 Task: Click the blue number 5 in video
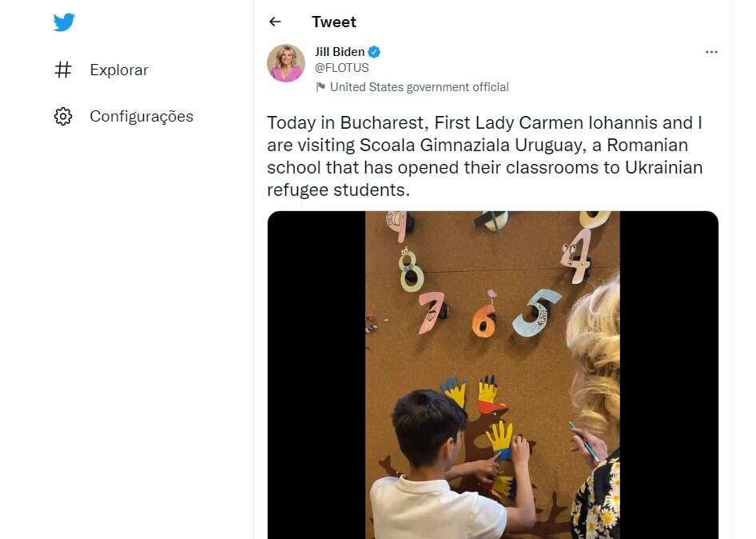(x=536, y=313)
